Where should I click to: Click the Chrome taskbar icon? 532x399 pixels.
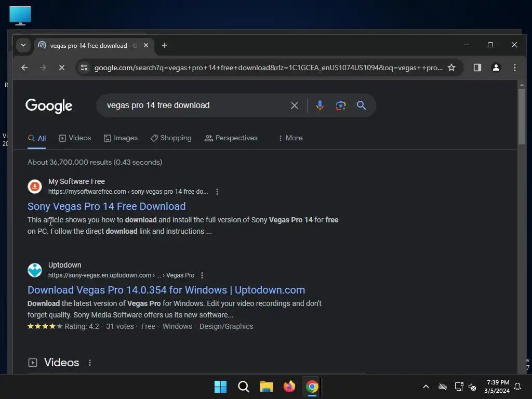(312, 387)
